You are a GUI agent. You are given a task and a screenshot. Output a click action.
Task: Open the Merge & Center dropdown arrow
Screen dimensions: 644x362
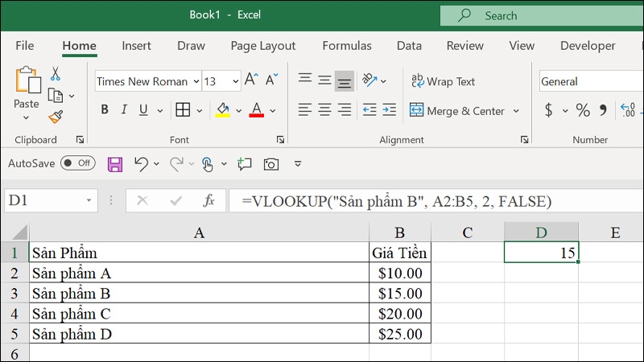(516, 111)
